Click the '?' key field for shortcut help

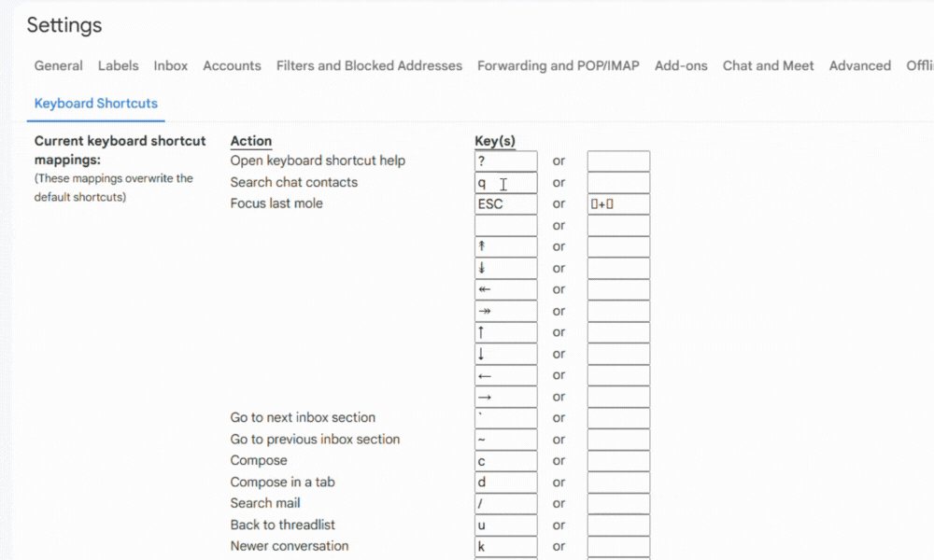[x=505, y=161]
